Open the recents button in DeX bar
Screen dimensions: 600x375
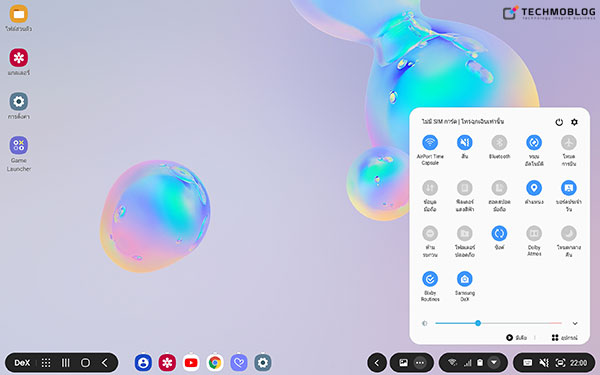65,363
